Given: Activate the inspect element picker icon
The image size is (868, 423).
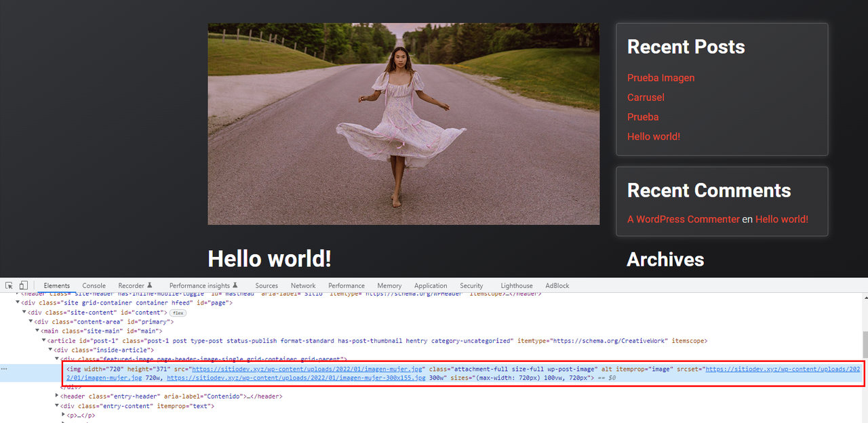Looking at the screenshot, I should [x=9, y=285].
